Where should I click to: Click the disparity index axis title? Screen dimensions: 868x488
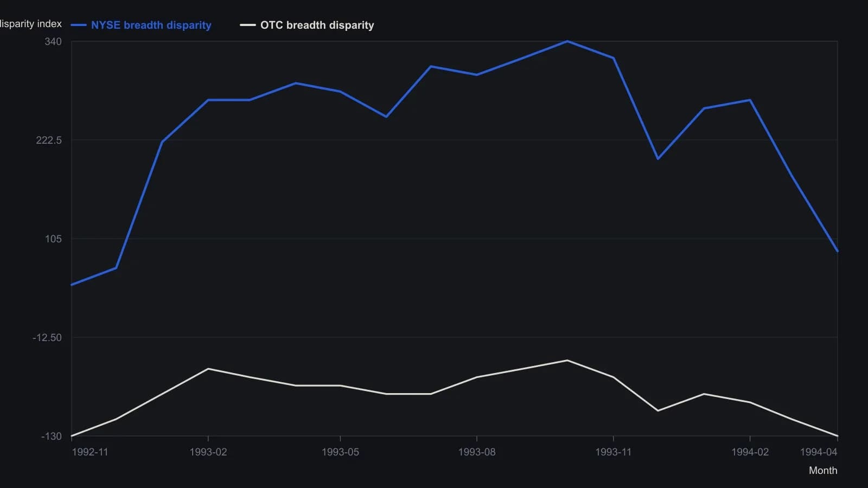pos(31,24)
